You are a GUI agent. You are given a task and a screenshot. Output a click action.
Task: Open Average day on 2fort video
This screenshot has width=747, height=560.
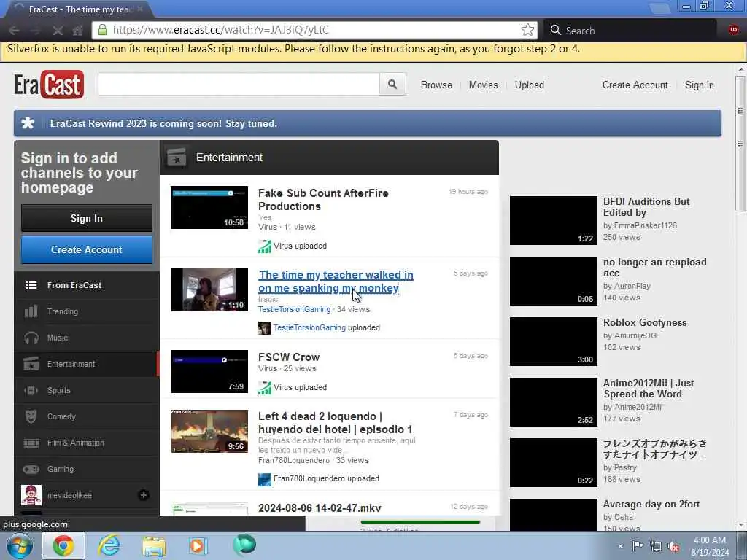[x=651, y=504]
